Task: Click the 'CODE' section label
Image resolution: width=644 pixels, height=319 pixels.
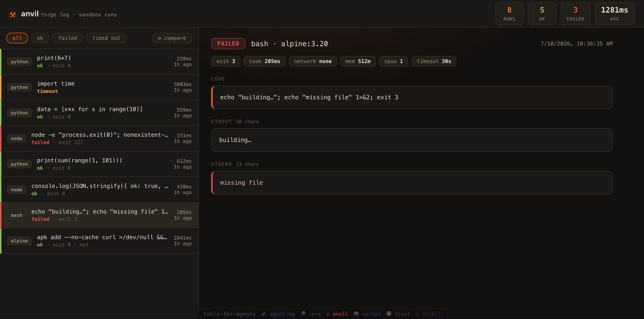Action: pyautogui.click(x=218, y=79)
